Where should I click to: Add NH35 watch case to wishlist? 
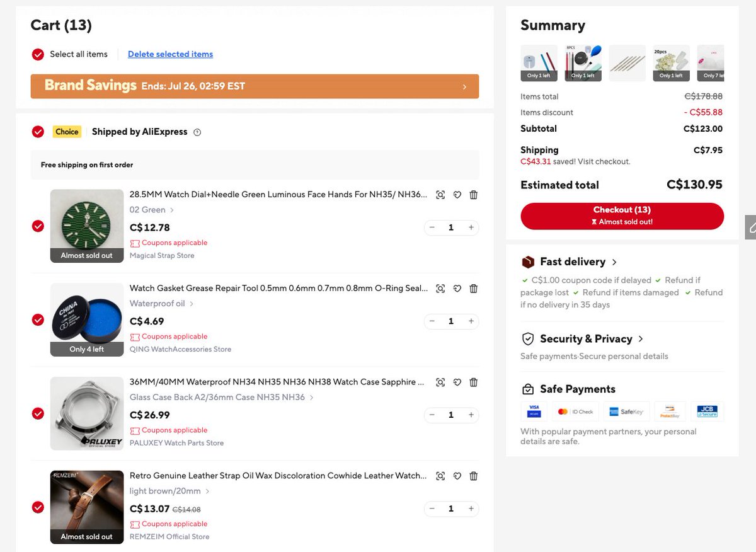coord(457,382)
